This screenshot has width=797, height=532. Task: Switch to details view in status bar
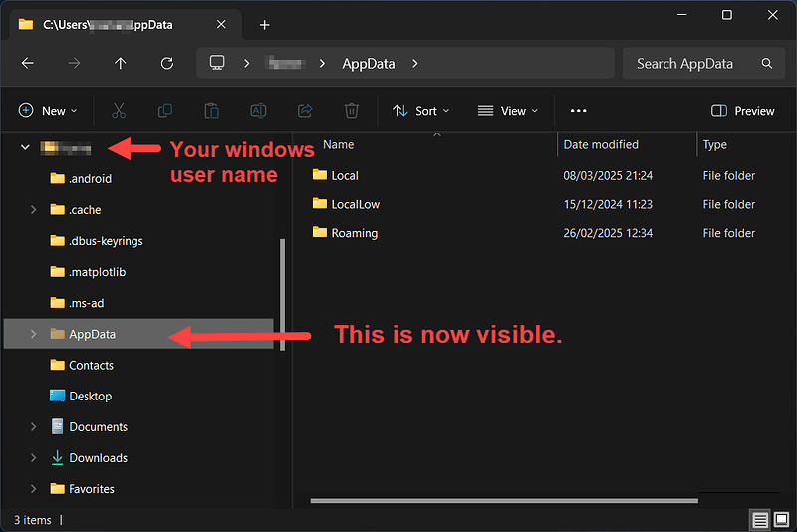pos(760,520)
